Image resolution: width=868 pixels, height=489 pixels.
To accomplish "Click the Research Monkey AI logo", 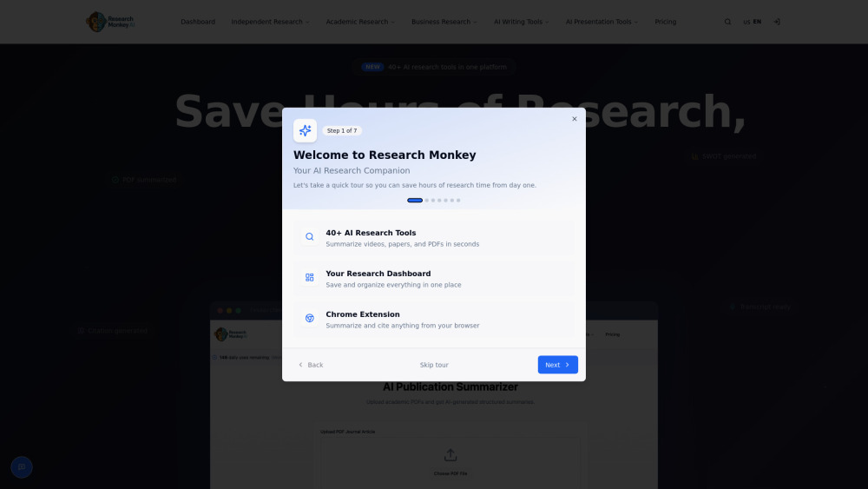I will [110, 22].
